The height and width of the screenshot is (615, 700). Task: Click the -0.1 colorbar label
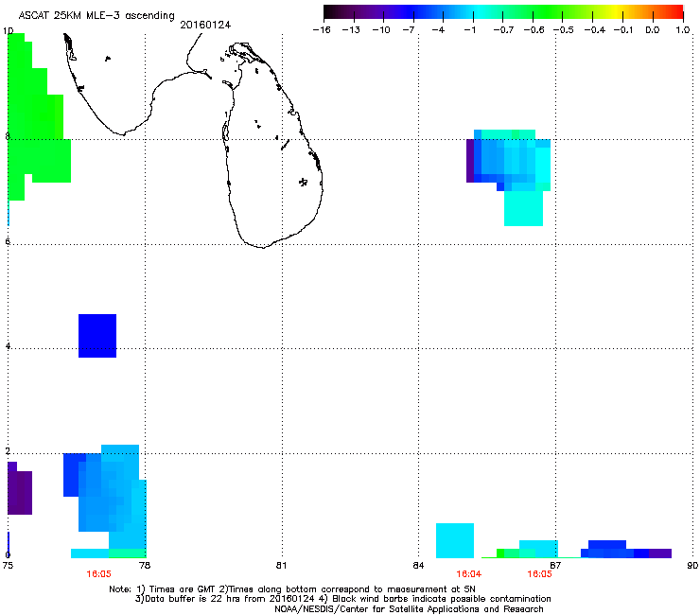point(623,30)
